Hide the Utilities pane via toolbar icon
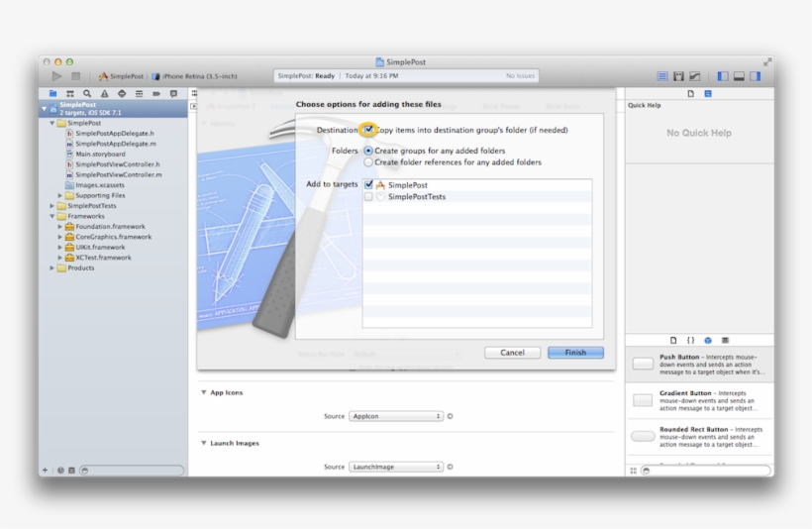812x529 pixels. (x=755, y=76)
